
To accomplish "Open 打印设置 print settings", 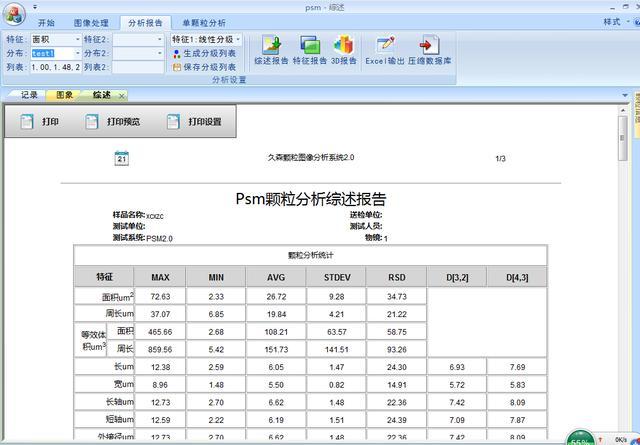I will pos(194,122).
